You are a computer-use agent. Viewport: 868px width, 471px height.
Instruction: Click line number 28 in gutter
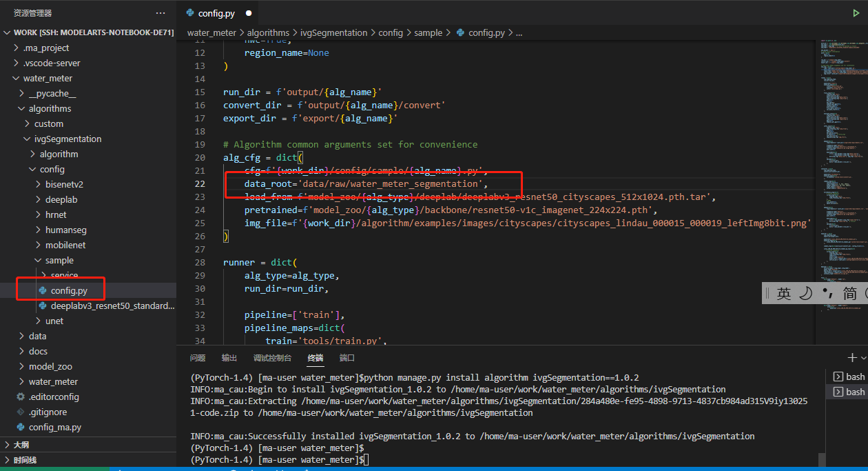point(200,263)
